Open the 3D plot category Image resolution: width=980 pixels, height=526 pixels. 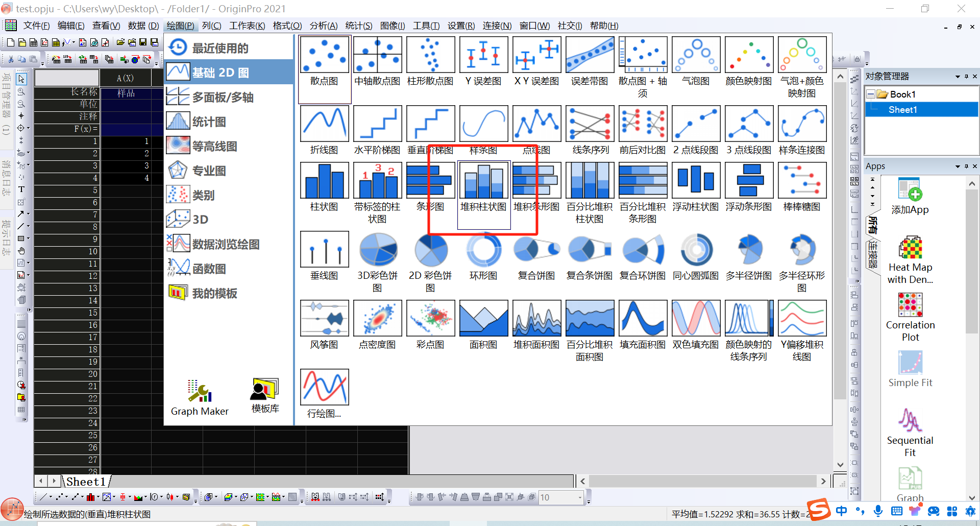(x=200, y=220)
